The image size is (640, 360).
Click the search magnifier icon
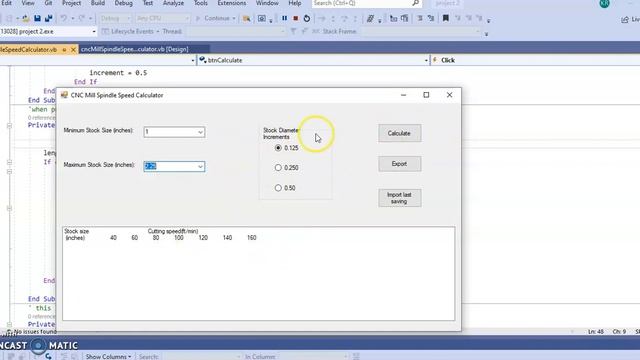click(415, 3)
